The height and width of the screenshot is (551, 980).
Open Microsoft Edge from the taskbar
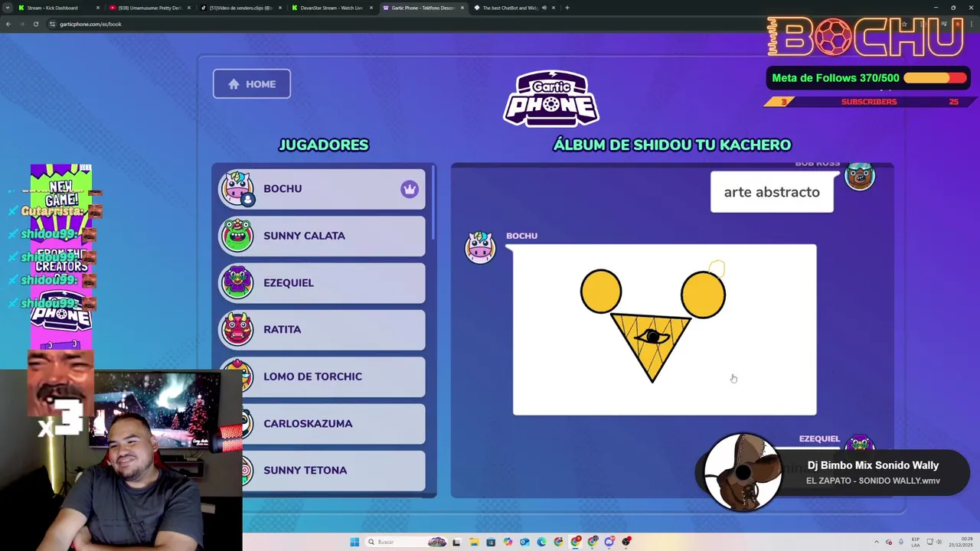pos(541,542)
